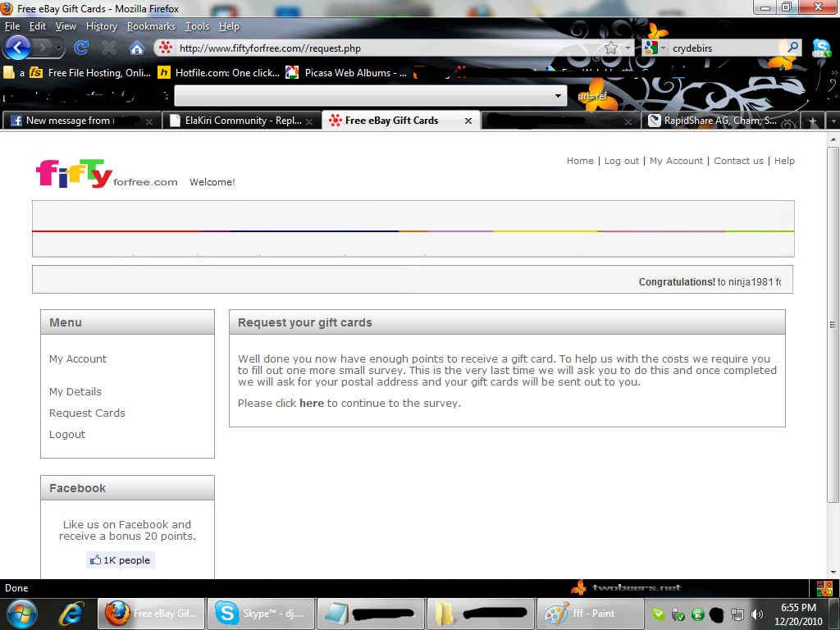Open the notepad taskbar button
Image resolution: width=840 pixels, height=630 pixels.
click(x=371, y=614)
